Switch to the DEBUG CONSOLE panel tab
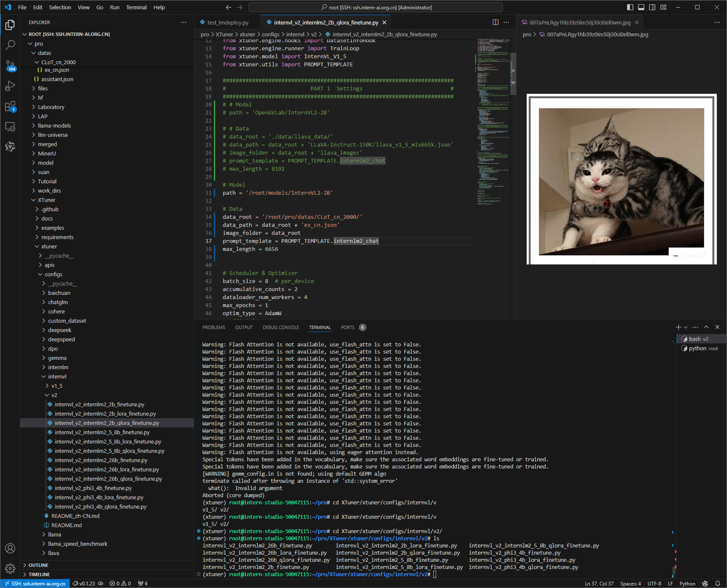 point(281,327)
